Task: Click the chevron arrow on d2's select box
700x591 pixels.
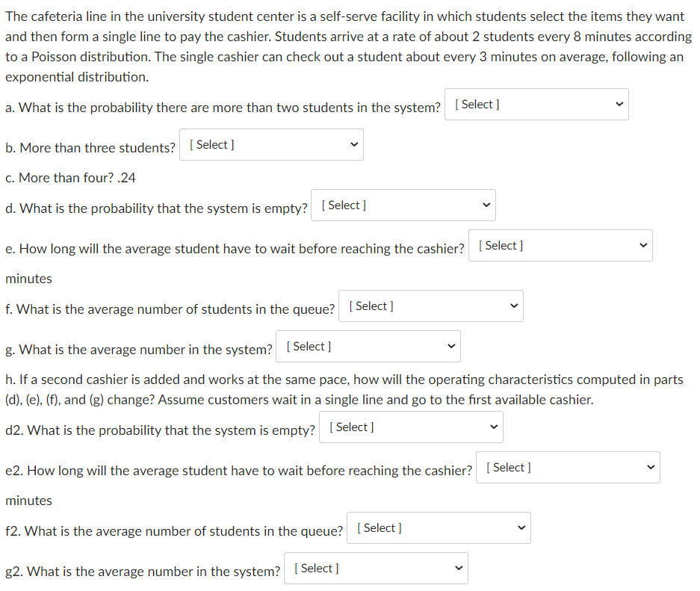Action: [x=492, y=427]
